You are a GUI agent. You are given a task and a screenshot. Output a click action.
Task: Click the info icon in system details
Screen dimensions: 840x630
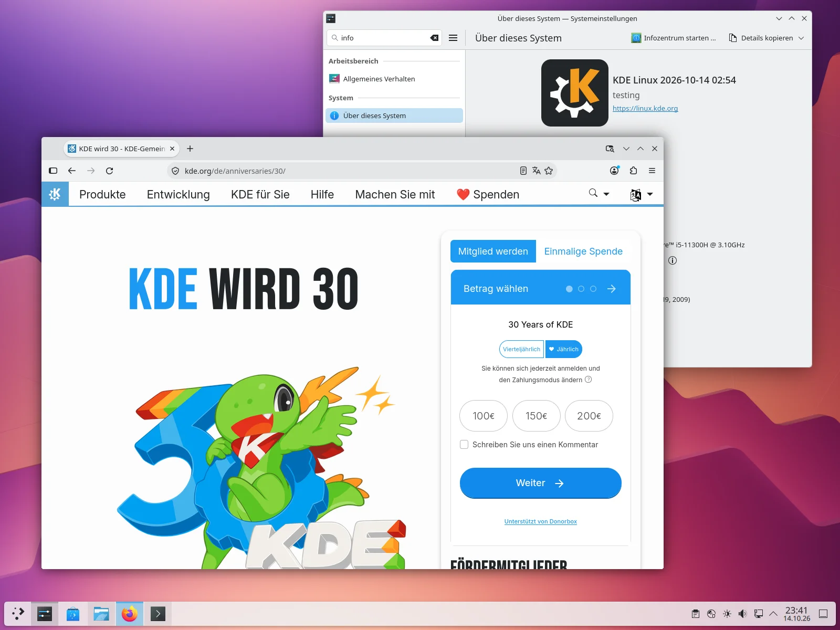(673, 260)
